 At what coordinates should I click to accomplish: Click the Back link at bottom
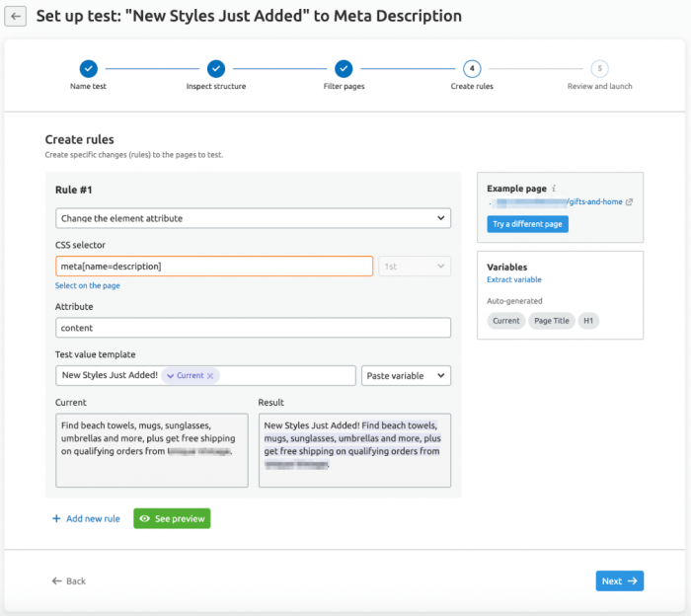tap(69, 581)
